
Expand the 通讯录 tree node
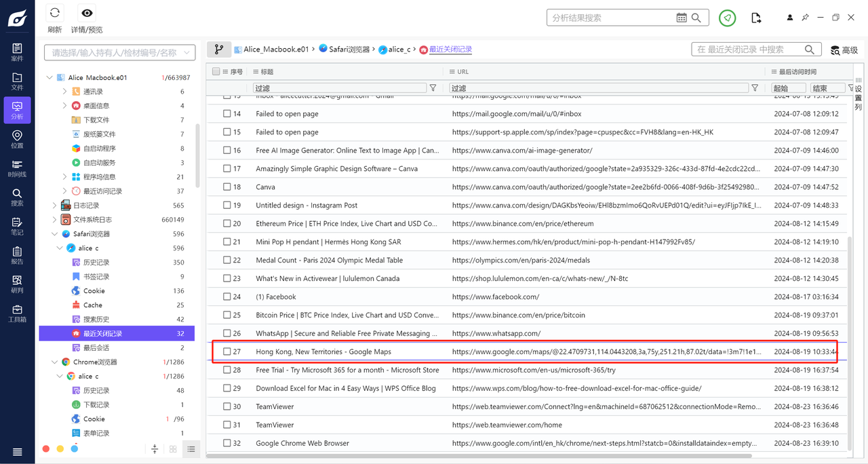(x=64, y=92)
